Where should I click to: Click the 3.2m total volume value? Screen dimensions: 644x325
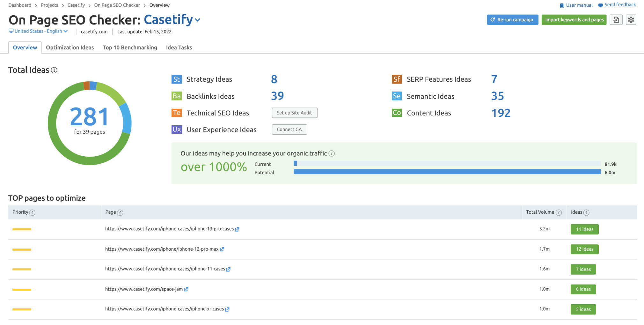(544, 229)
